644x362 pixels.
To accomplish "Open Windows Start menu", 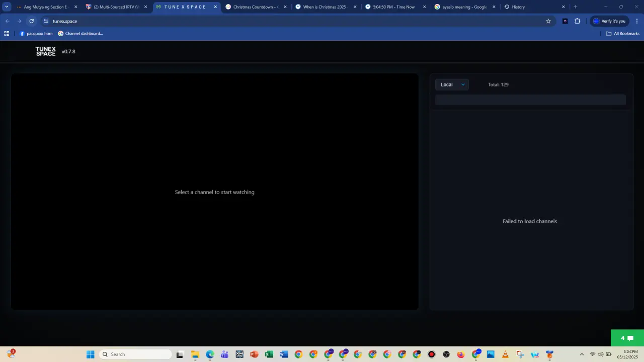I will 90,354.
